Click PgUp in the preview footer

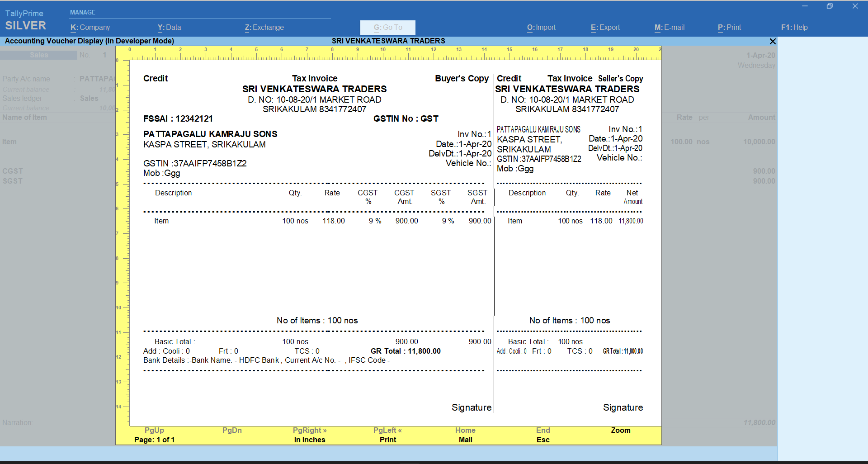tap(154, 430)
